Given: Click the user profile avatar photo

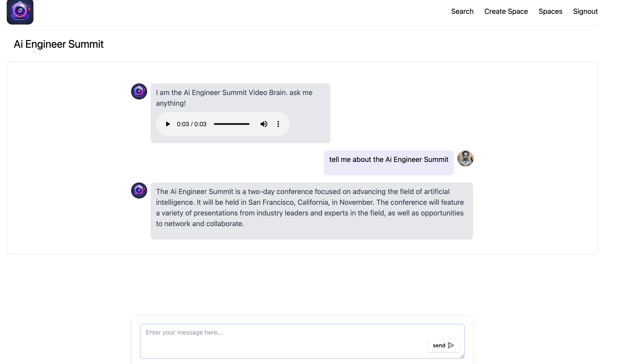Looking at the screenshot, I should coord(465,158).
